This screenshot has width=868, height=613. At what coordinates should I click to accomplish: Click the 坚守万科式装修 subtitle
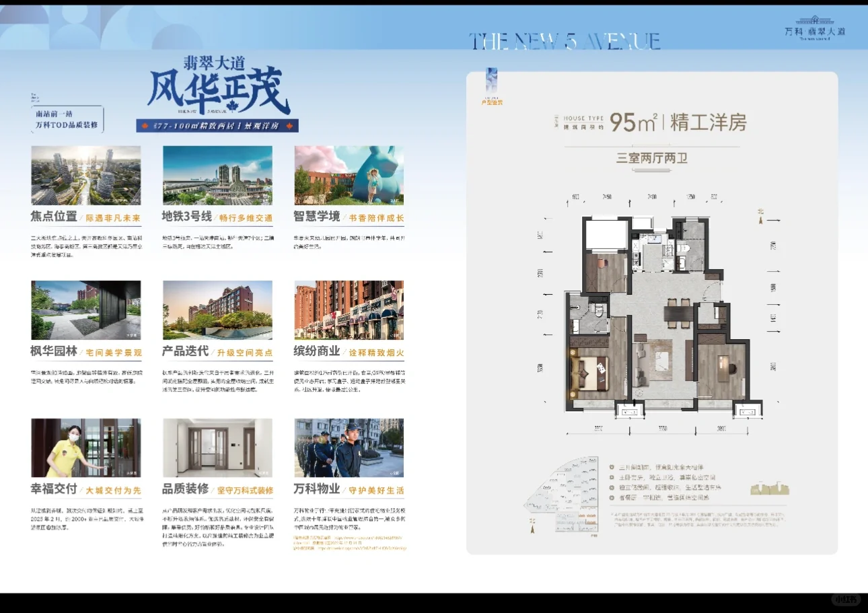[245, 491]
